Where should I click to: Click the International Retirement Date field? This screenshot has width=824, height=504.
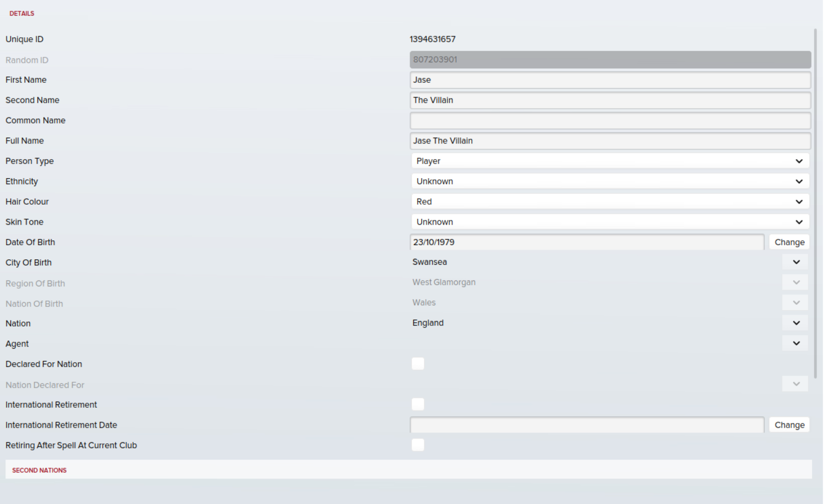pos(586,425)
